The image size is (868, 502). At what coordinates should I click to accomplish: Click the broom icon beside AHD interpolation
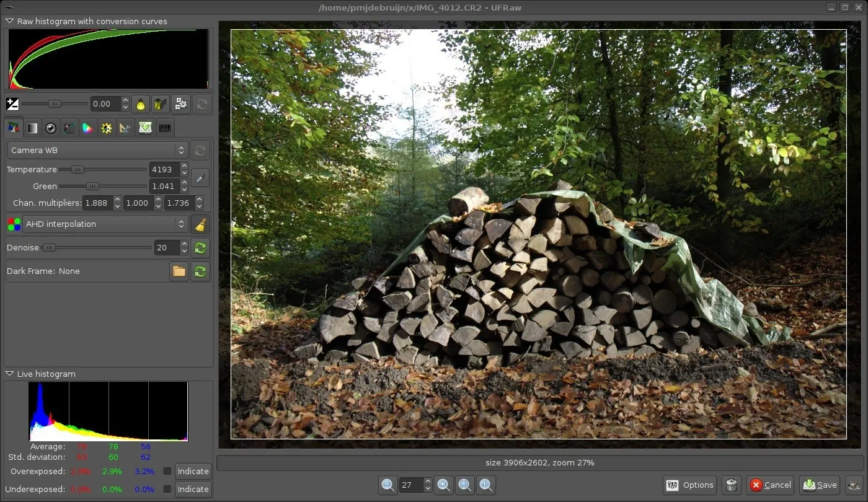(x=200, y=224)
